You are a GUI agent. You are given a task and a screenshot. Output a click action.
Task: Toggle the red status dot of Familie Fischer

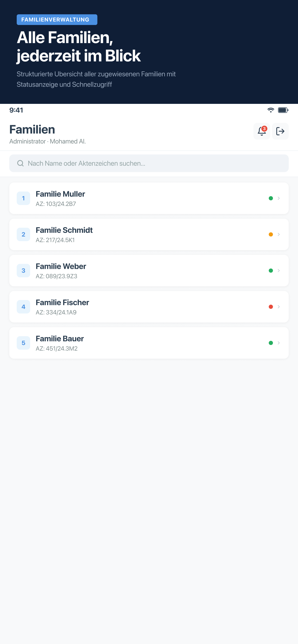point(271,307)
